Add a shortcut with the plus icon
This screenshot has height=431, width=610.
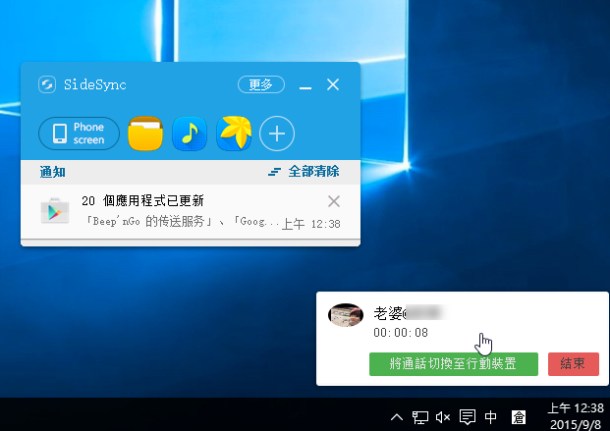[x=277, y=134]
